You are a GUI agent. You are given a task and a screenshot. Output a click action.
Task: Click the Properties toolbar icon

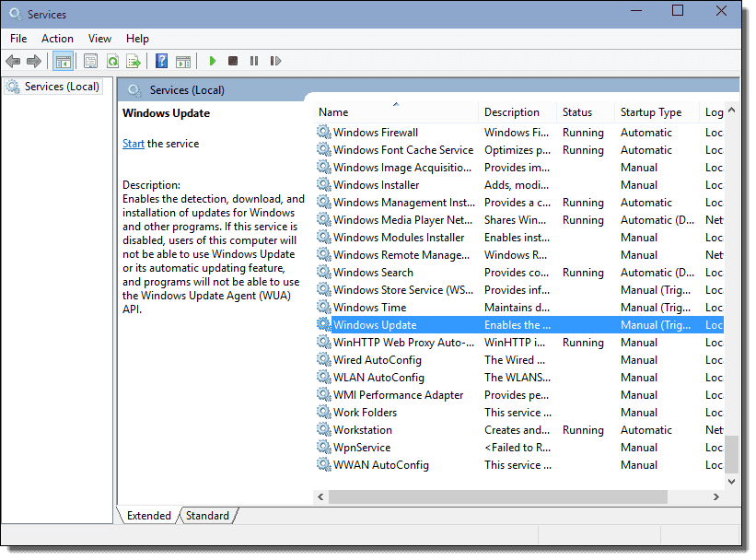90,62
